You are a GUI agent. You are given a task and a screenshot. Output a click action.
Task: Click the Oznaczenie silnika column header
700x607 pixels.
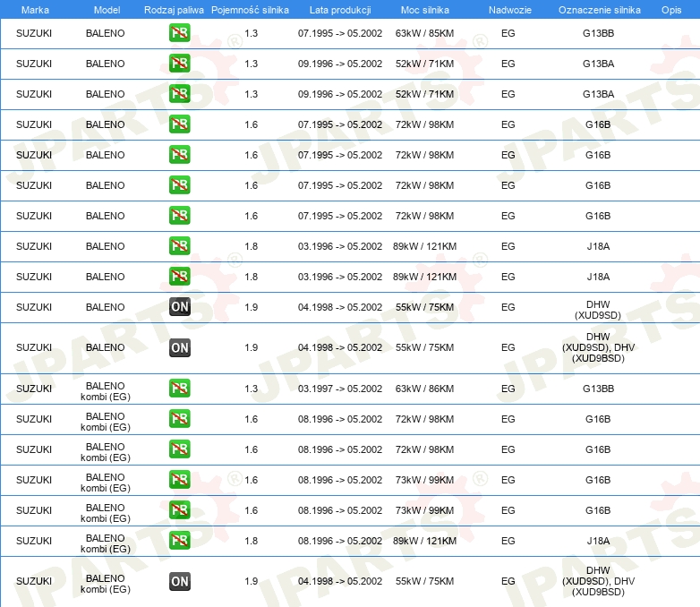click(x=599, y=10)
